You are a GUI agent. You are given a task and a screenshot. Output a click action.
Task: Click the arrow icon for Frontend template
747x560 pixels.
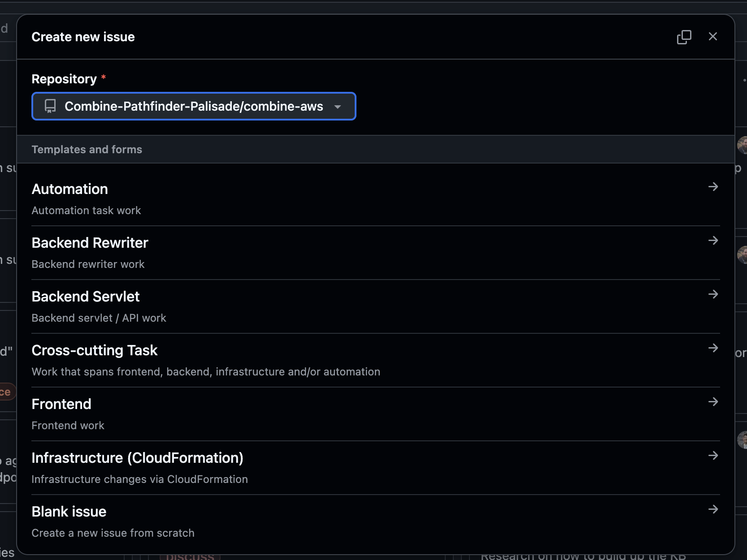pyautogui.click(x=713, y=402)
